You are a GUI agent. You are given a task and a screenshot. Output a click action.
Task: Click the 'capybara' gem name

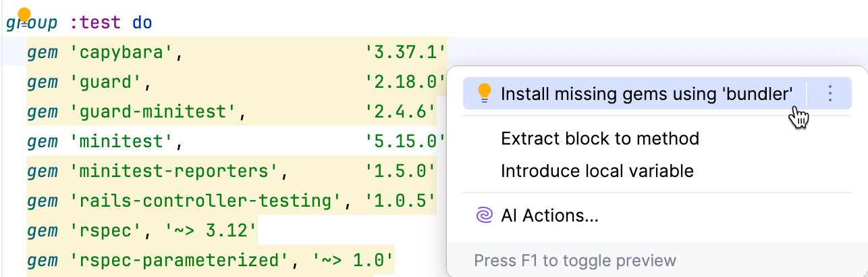tap(123, 52)
